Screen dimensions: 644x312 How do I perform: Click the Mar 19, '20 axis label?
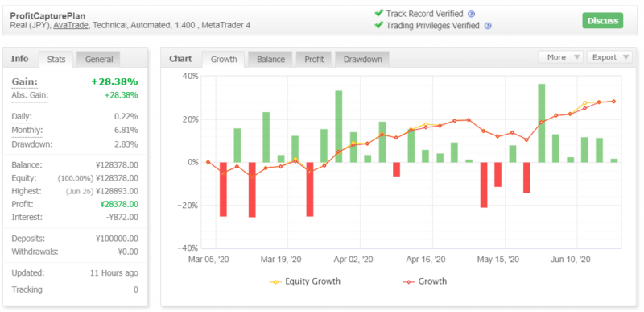(x=281, y=260)
